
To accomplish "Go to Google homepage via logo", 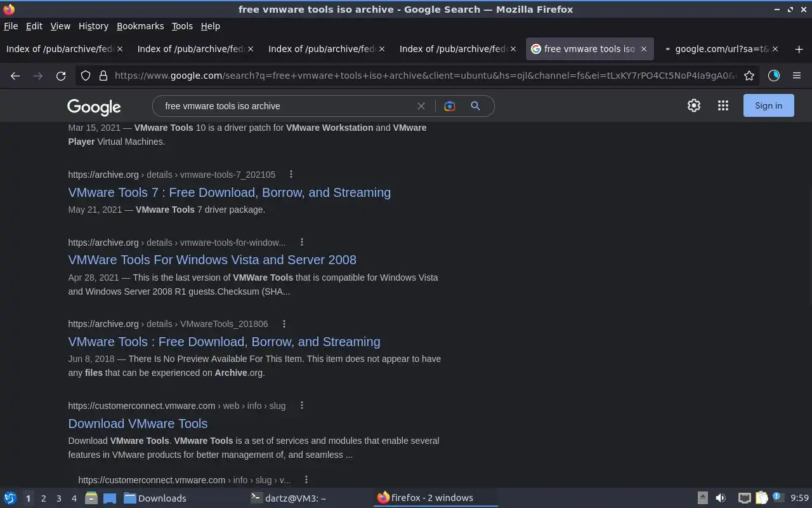I will 94,107.
